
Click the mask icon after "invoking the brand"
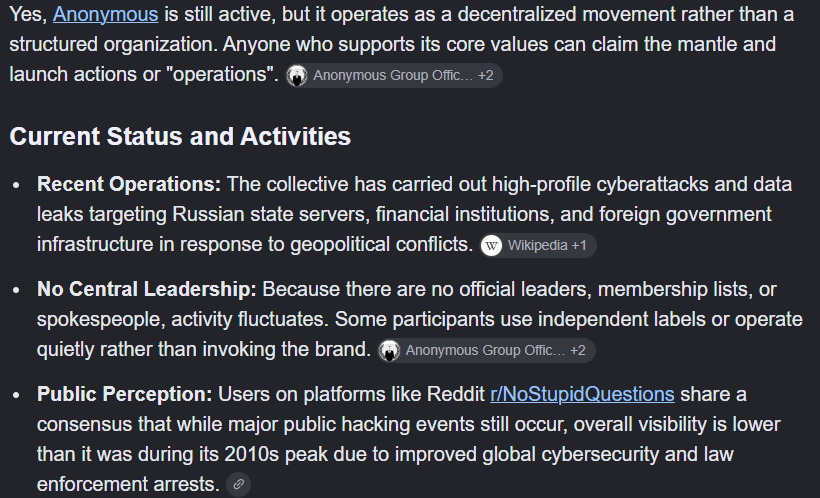click(x=390, y=350)
